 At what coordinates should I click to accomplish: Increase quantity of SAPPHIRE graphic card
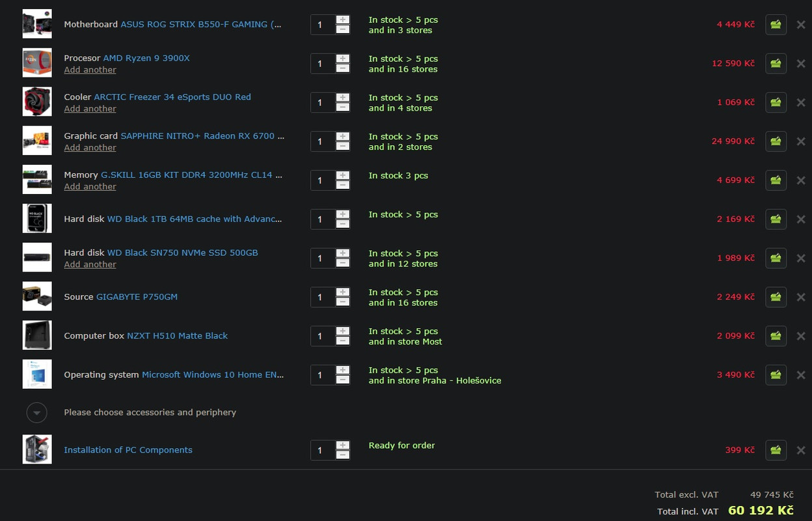click(x=343, y=136)
